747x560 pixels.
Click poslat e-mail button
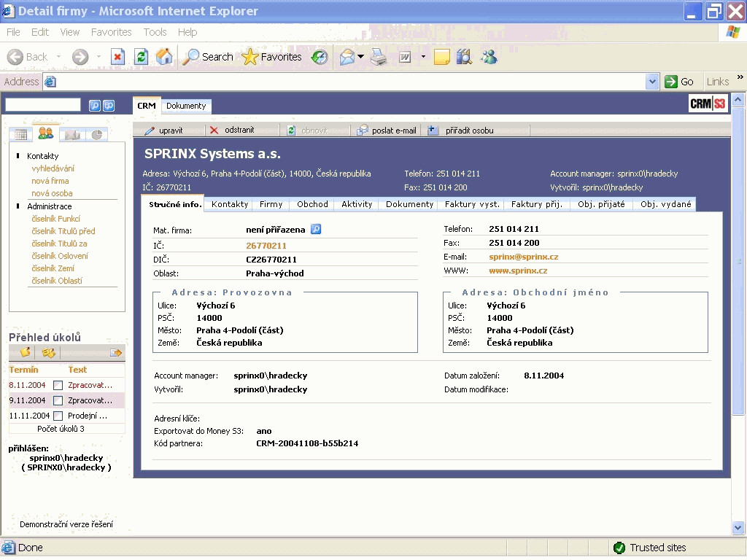(387, 131)
